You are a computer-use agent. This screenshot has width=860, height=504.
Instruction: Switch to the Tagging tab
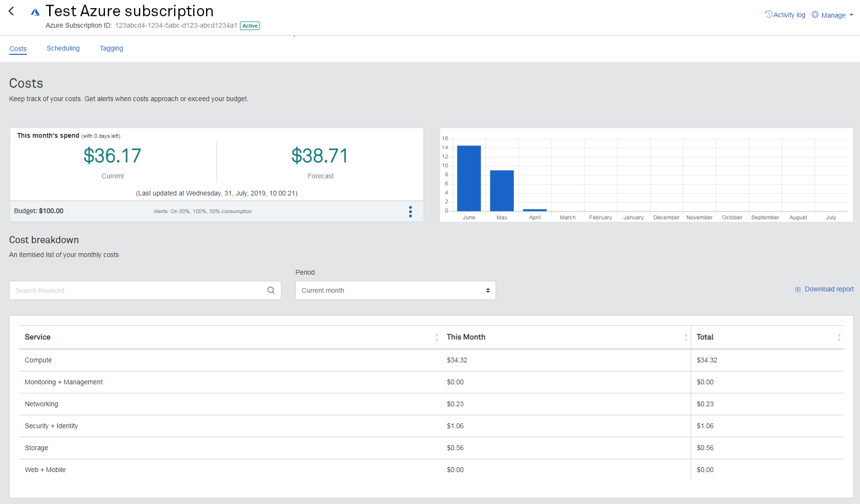111,48
